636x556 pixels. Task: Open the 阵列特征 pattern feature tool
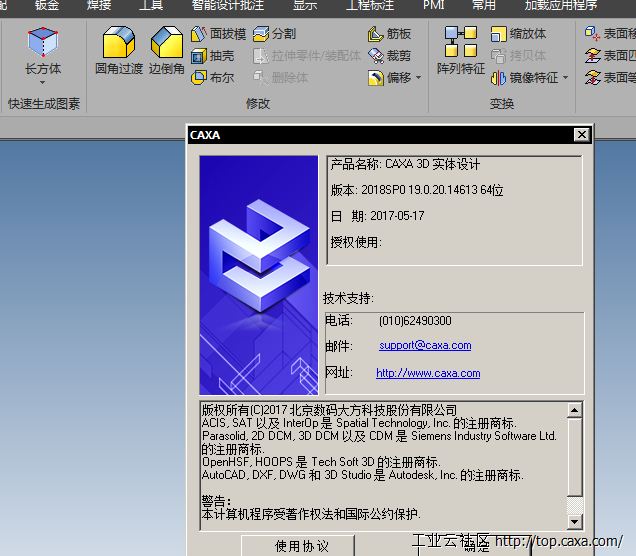coord(461,50)
